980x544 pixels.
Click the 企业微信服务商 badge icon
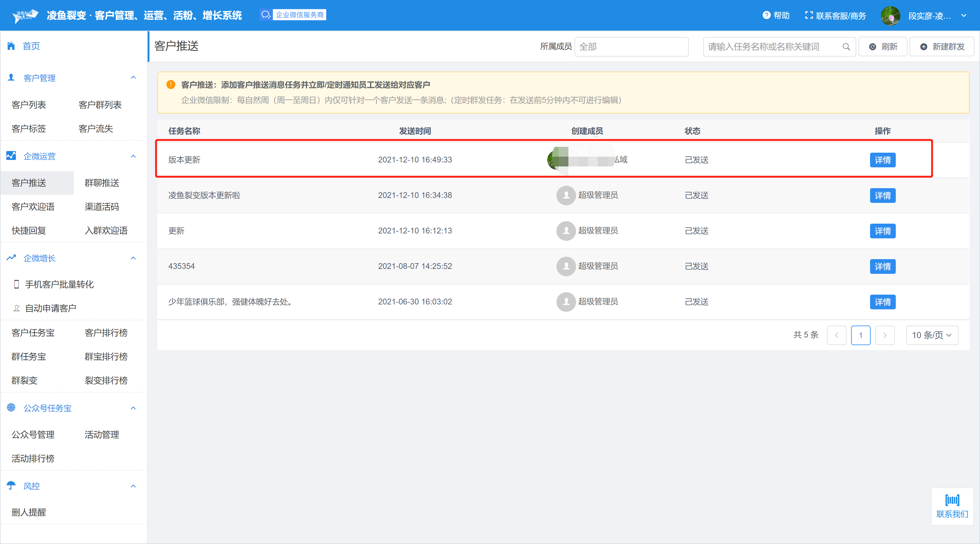coord(266,15)
